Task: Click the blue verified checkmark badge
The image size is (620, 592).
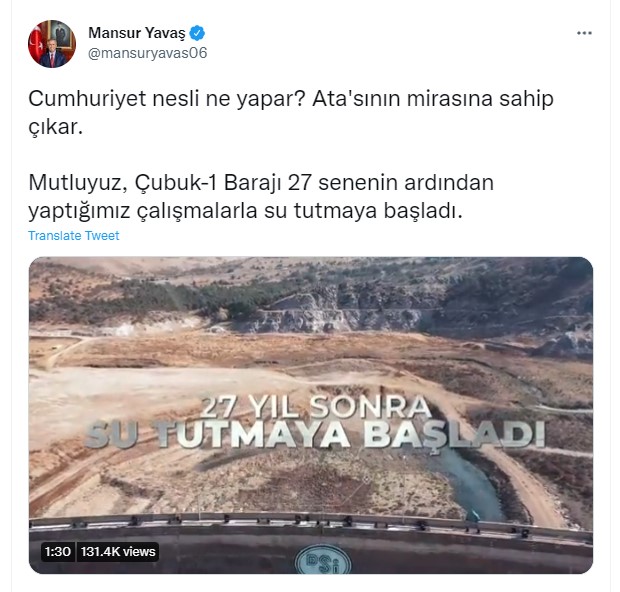Action: click(x=197, y=33)
